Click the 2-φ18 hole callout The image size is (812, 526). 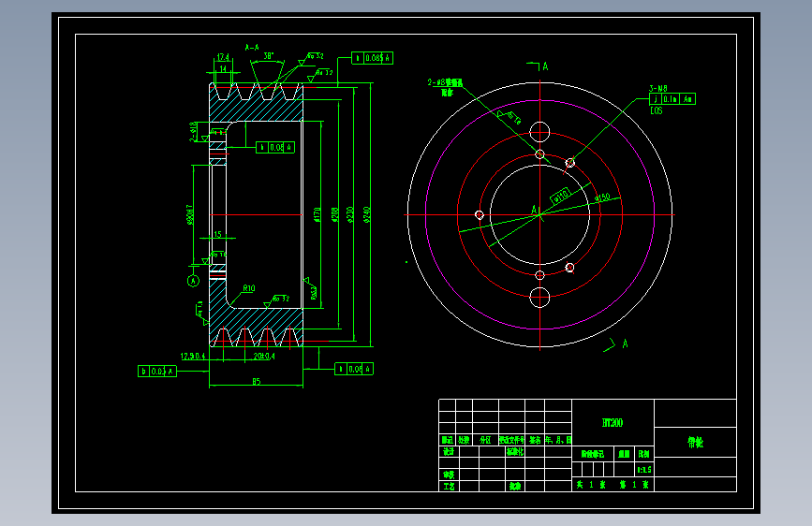click(x=192, y=131)
